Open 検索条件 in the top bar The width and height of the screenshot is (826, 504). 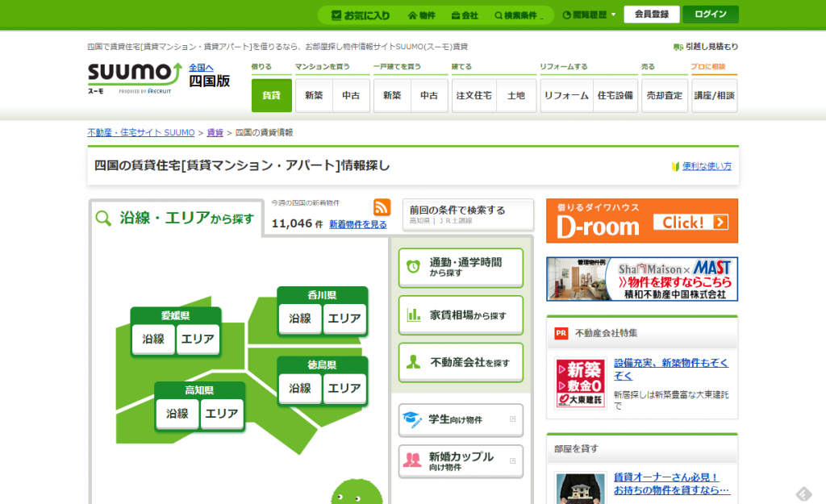(x=515, y=15)
